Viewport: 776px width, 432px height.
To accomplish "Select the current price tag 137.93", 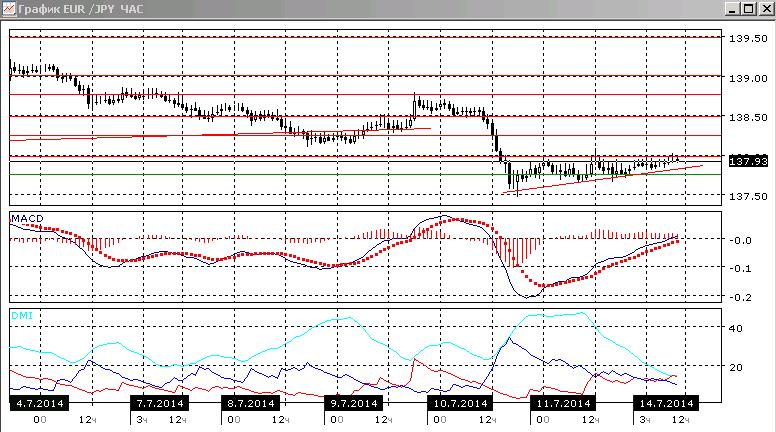I will (748, 161).
